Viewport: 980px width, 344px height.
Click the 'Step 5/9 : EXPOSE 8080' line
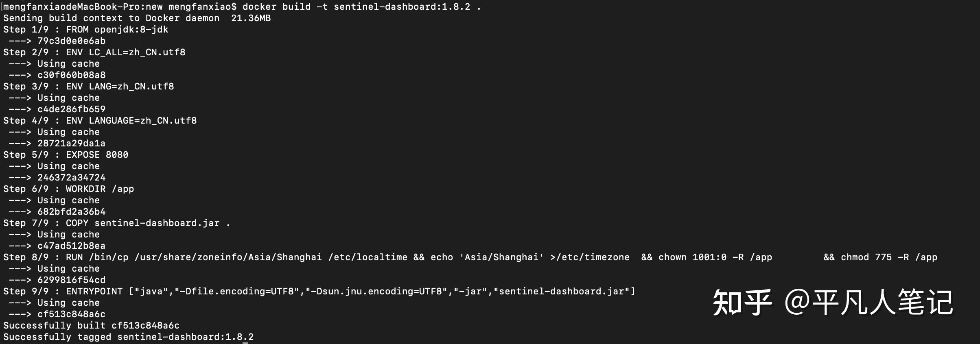pos(66,155)
